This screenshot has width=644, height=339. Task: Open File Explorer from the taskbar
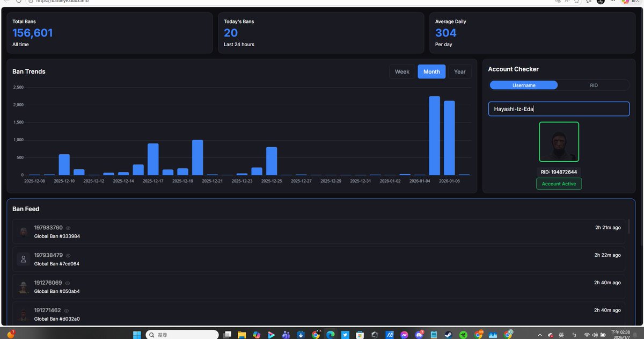point(241,335)
